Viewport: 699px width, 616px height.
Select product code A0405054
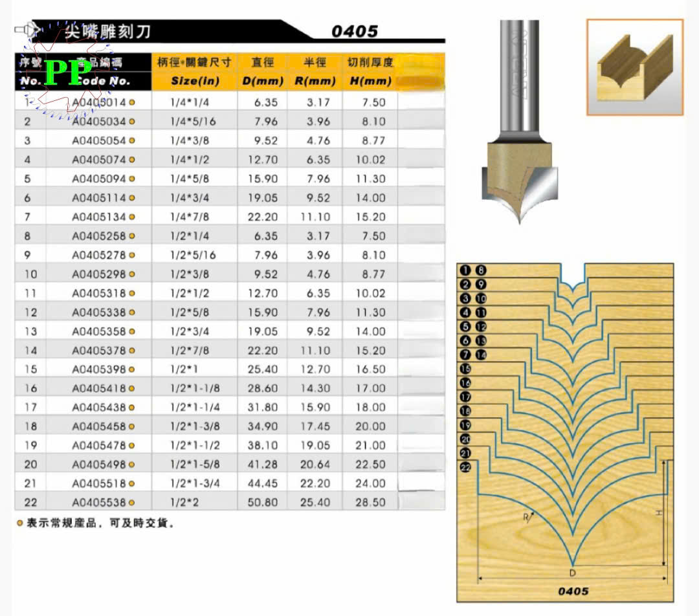pos(99,141)
